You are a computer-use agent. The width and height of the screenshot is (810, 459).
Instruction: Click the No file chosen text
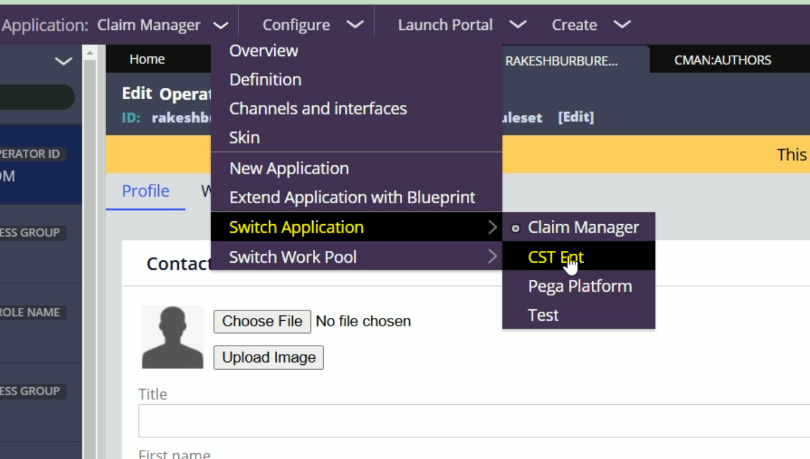363,321
